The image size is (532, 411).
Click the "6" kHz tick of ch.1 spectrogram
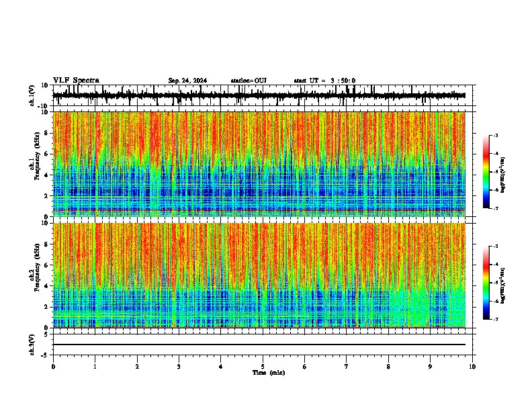tap(46, 154)
